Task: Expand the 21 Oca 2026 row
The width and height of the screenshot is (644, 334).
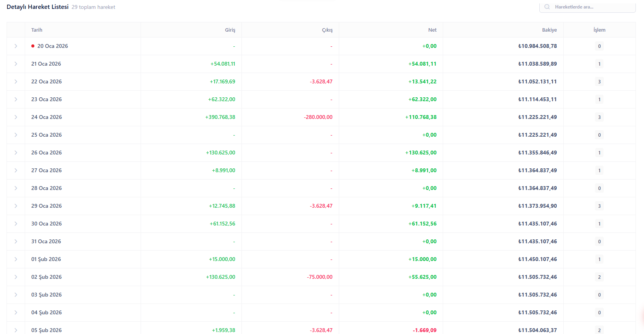Action: click(16, 64)
